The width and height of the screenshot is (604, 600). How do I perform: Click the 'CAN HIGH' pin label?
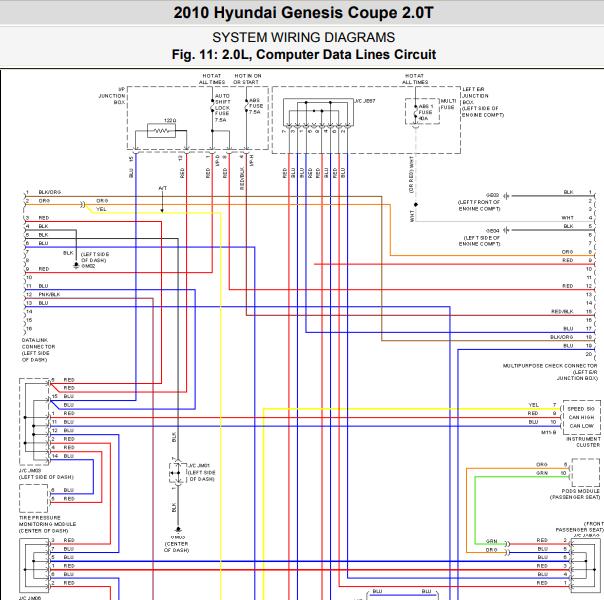(581, 417)
